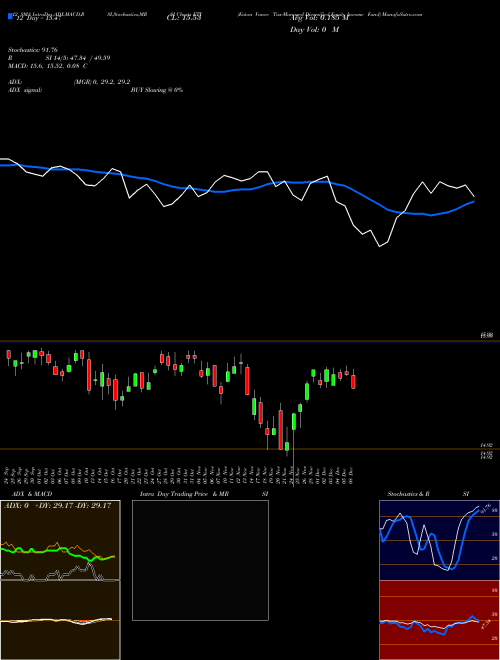This screenshot has width=500, height=660.
Task: Click the blue 12-day SMA legend square
Action: pyautogui.click(x=10, y=16)
